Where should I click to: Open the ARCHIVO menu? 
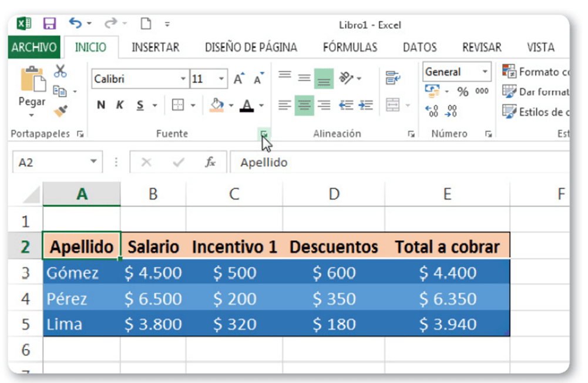coord(33,47)
